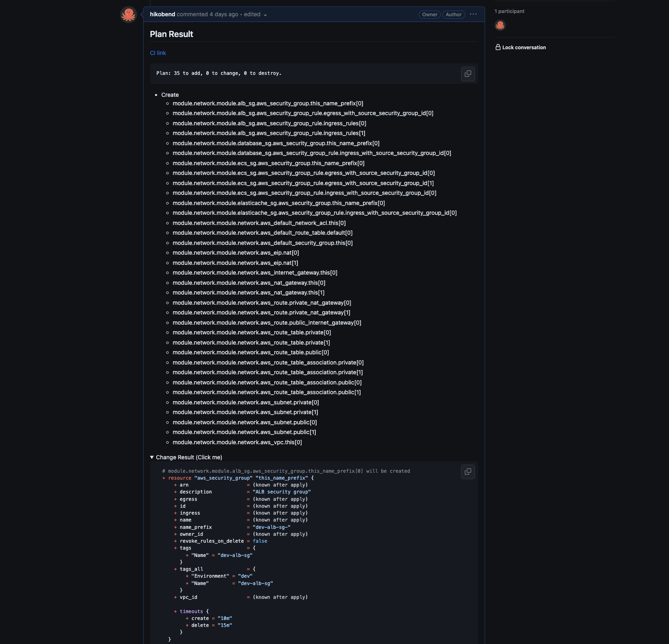Click the Plan Result heading
669x644 pixels.
171,34
